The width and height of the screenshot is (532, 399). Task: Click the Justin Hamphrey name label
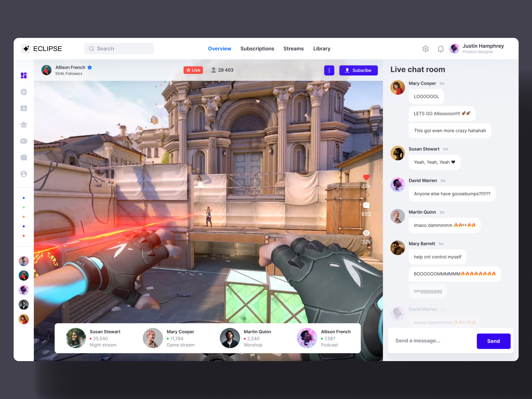click(x=483, y=46)
